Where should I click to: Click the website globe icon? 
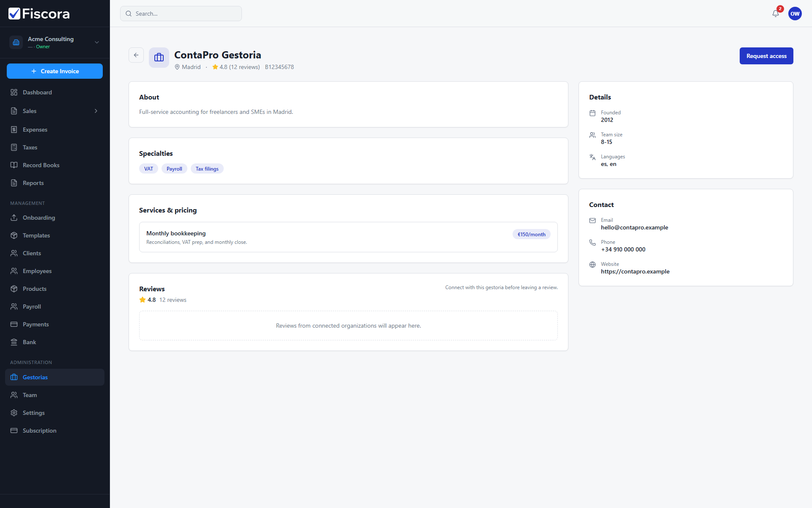click(593, 265)
